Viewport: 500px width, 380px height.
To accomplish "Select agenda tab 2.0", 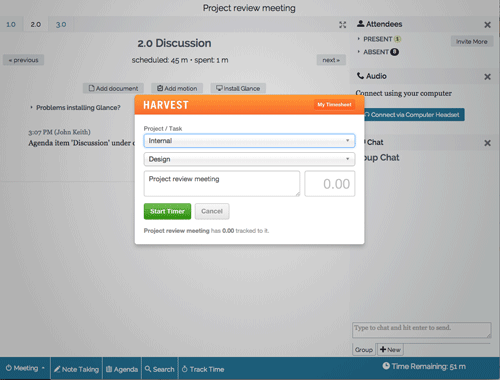I will 36,24.
